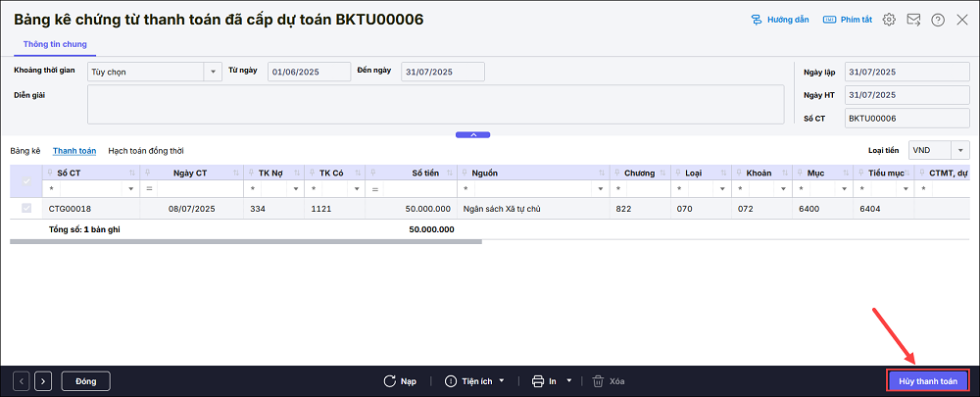The height and width of the screenshot is (397, 980).
Task: Click the Ngày lập field
Action: 906,72
